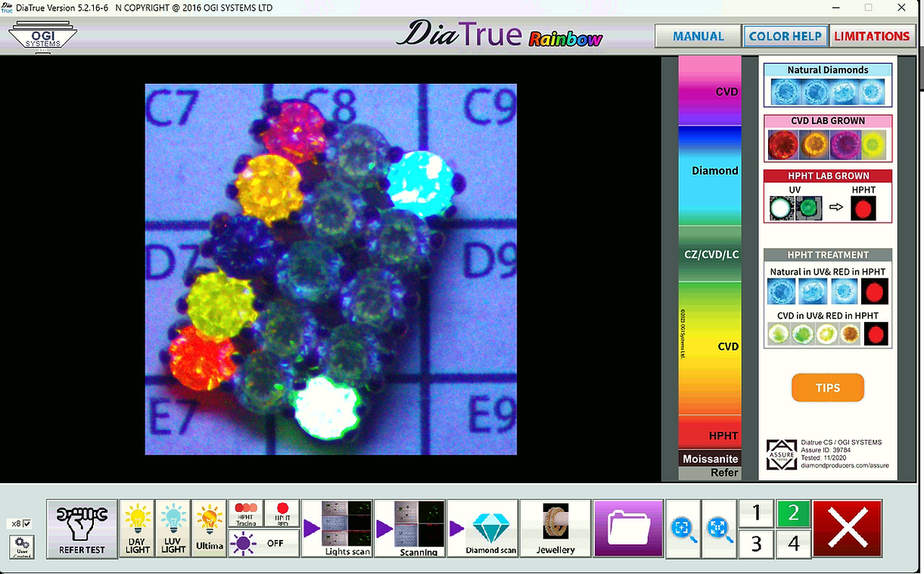Click the red HPHT band on color scale
This screenshot has width=924, height=574.
coord(709,433)
